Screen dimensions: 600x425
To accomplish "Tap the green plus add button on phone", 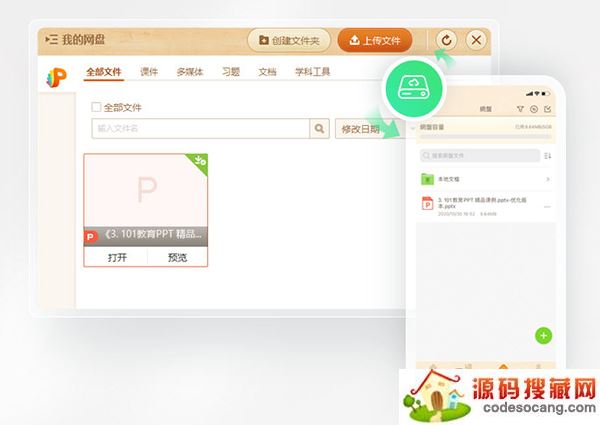I will coord(544,335).
